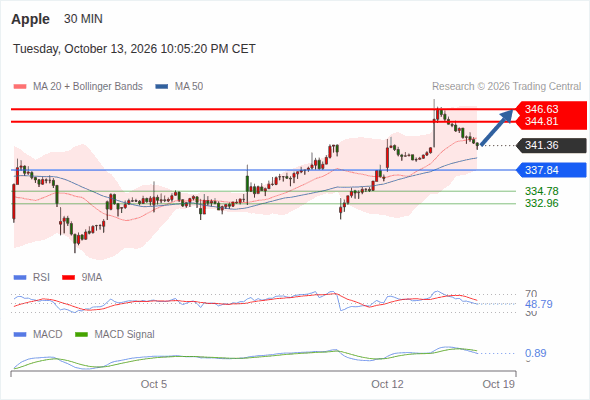Click the MACD legend swatch
The height and width of the screenshot is (400, 590).
click(x=20, y=335)
